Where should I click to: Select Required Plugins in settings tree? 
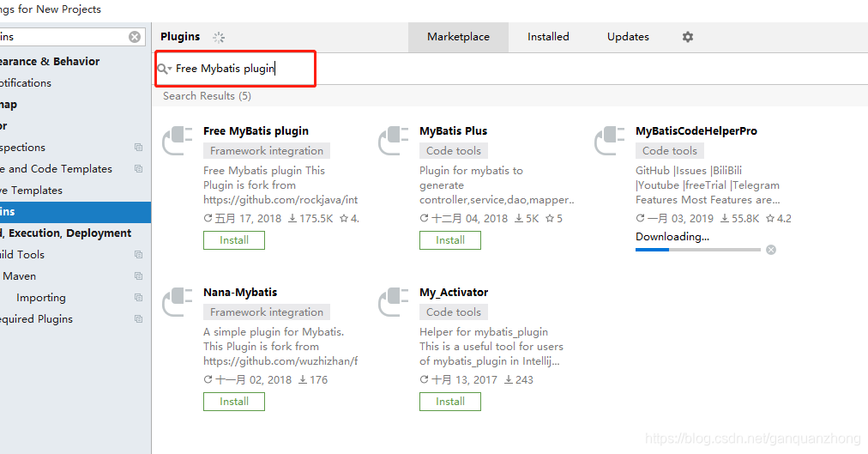37,319
